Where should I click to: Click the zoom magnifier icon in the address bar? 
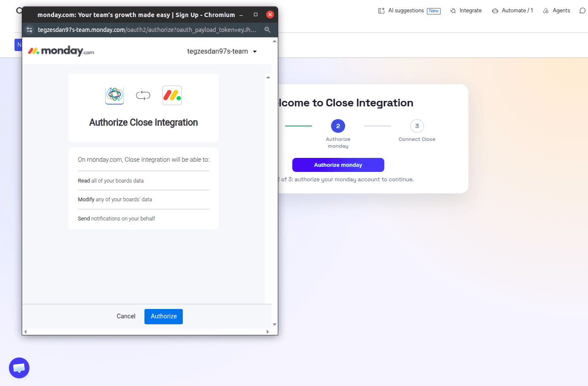pos(268,30)
